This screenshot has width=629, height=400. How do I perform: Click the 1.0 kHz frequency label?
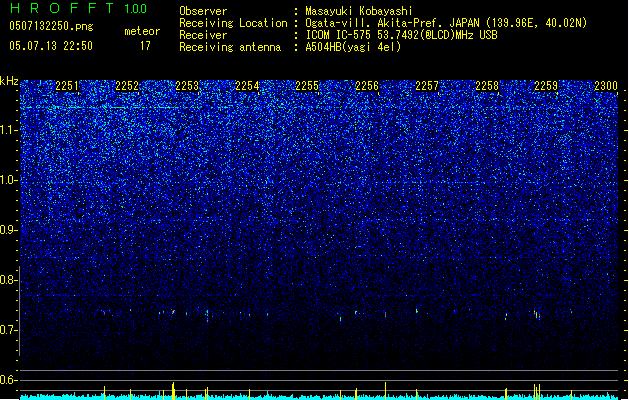(9, 180)
